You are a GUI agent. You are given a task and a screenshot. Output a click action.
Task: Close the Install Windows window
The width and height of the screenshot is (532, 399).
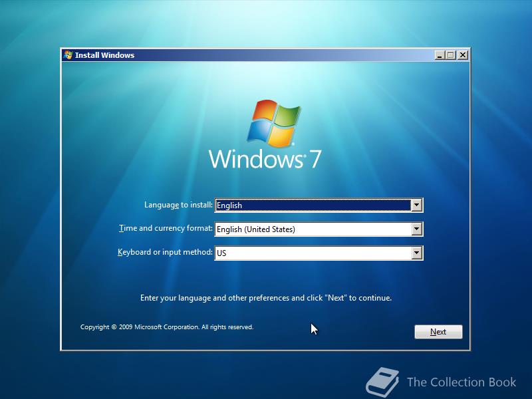point(462,55)
